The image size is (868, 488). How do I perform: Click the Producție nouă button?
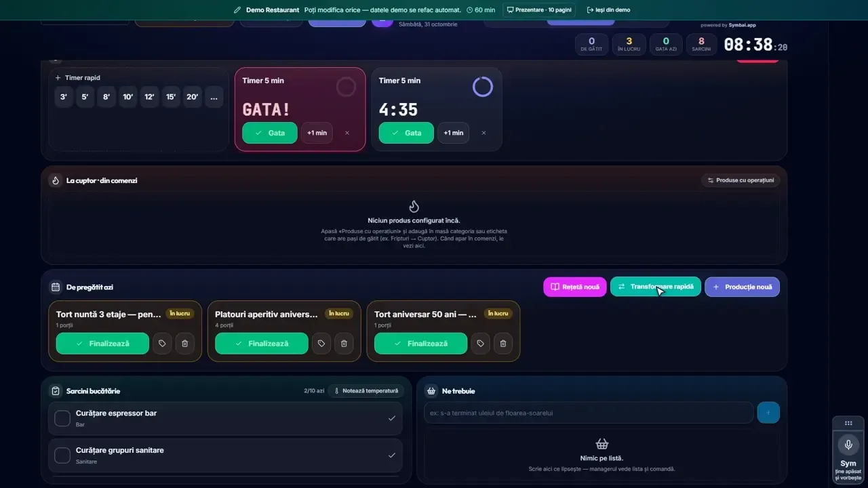(x=742, y=287)
